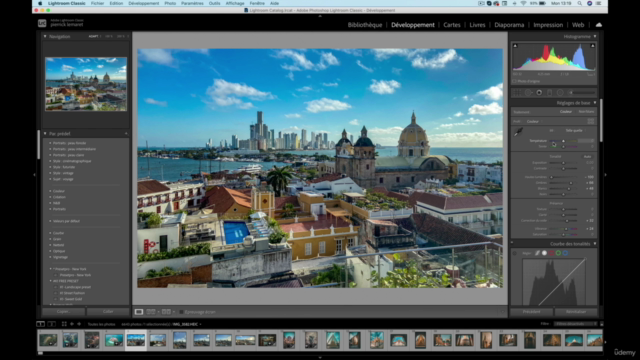Open the Développement menu in menu bar
The image size is (640, 360).
pos(144,3)
